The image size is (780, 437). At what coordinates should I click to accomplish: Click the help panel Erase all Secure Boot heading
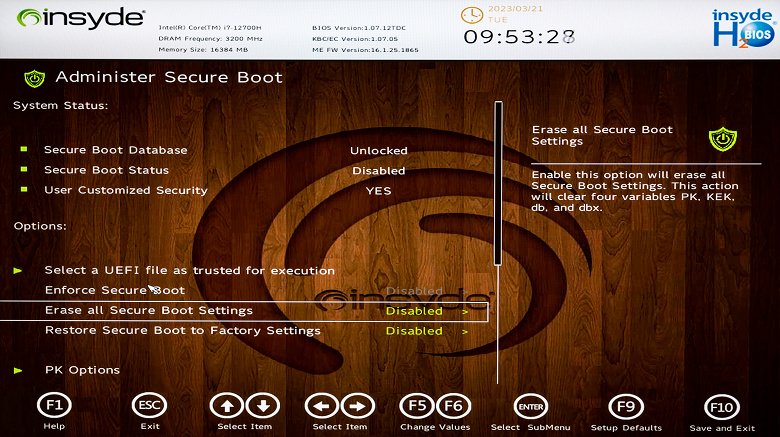pos(602,135)
